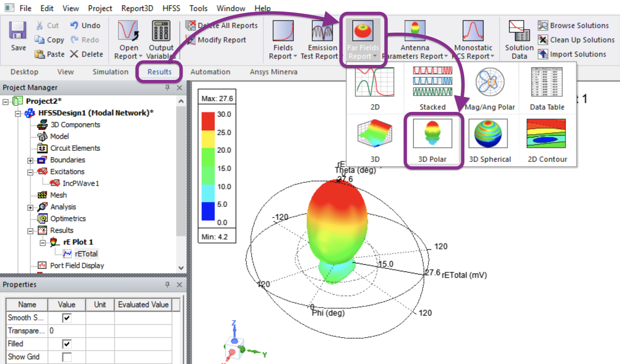Expand the Analysis tree node
Image resolution: width=620 pixels, height=364 pixels.
pos(30,207)
